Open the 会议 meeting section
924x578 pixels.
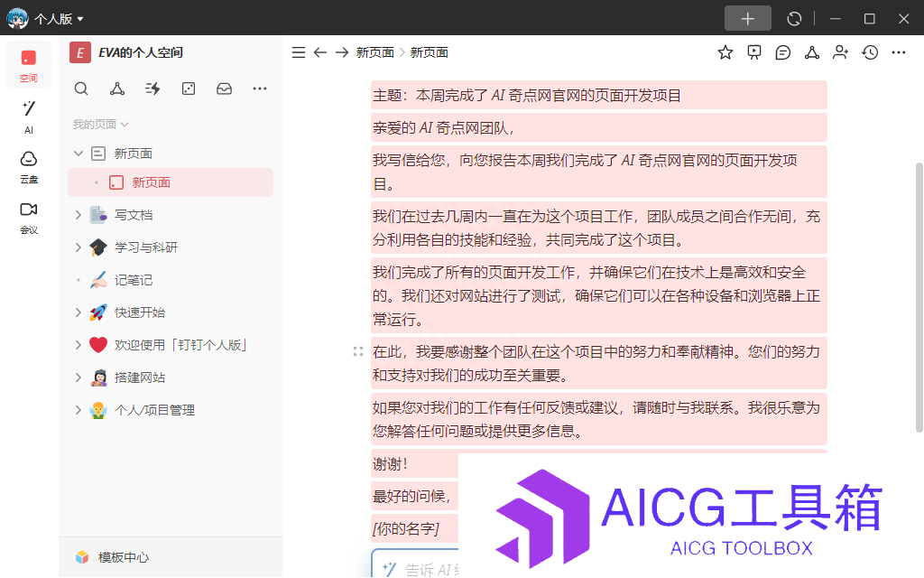(x=28, y=218)
